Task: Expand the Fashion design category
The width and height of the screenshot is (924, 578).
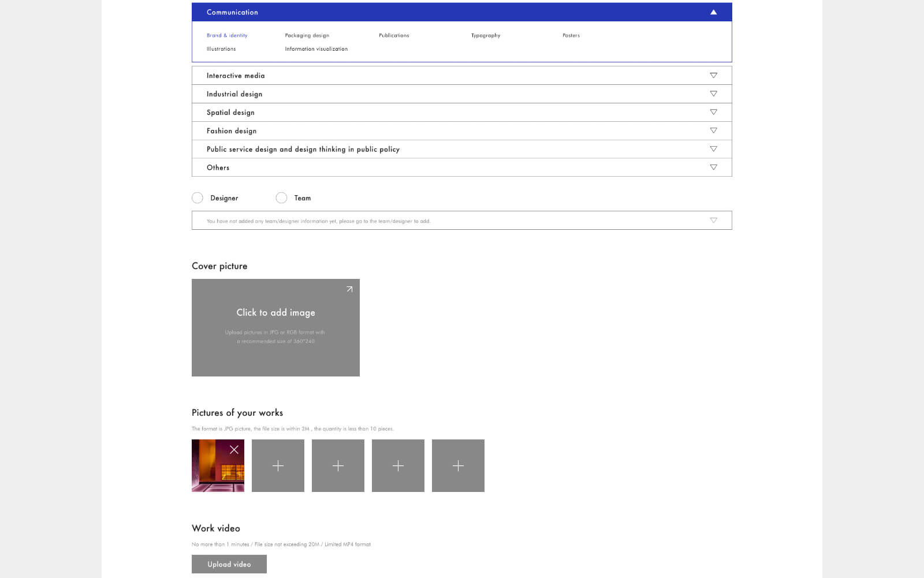Action: click(713, 131)
